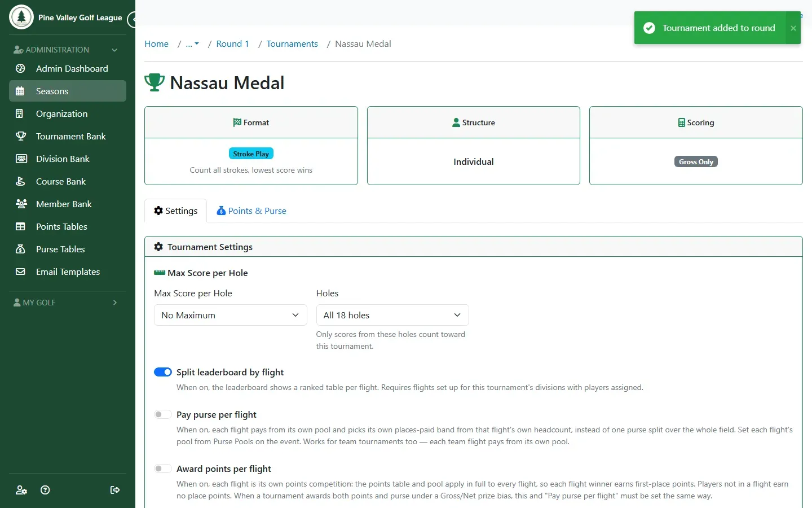Open Admin Dashboard in the sidebar
The image size is (812, 508).
68,68
